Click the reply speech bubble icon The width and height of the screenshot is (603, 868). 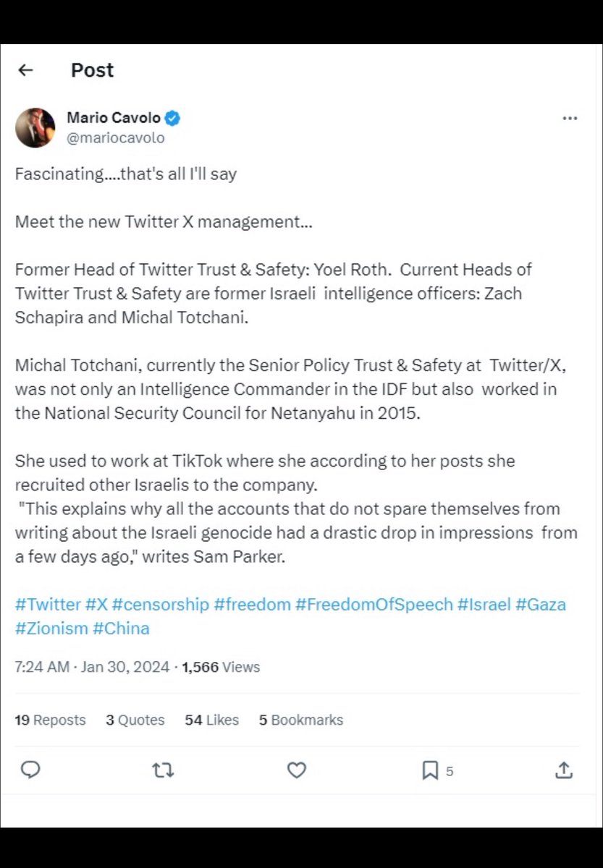[30, 770]
